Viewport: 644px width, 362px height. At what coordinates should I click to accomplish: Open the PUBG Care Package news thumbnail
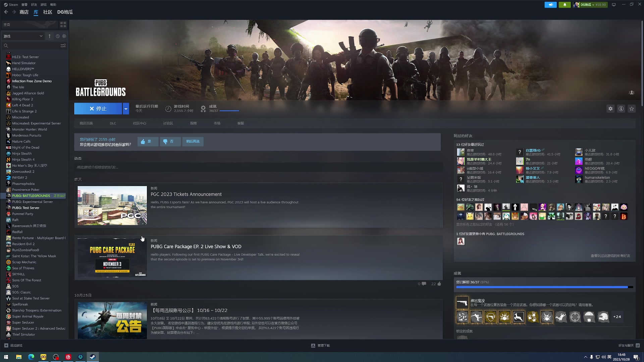click(x=112, y=258)
